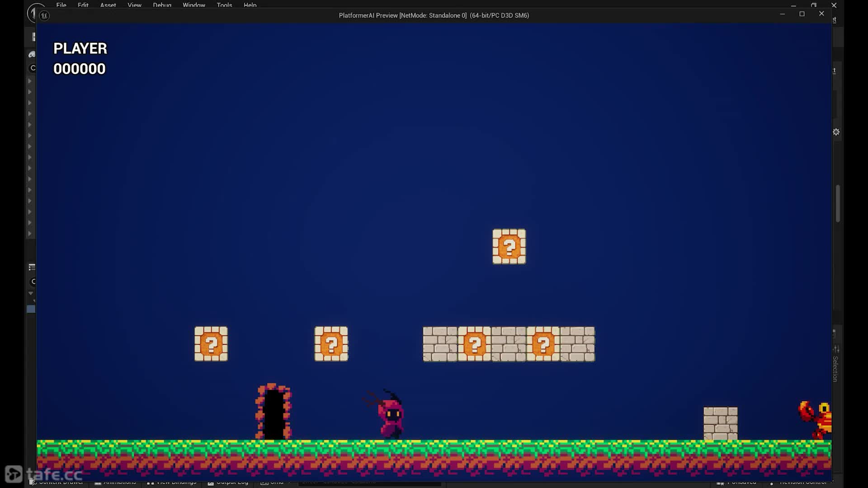Open the Tools menu
Screen dimensions: 868x488
click(224, 5)
